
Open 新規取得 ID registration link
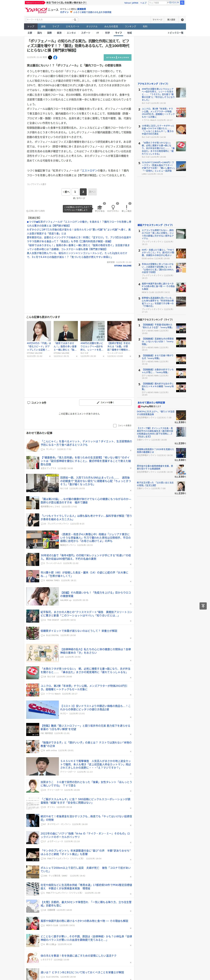(x=82, y=9)
